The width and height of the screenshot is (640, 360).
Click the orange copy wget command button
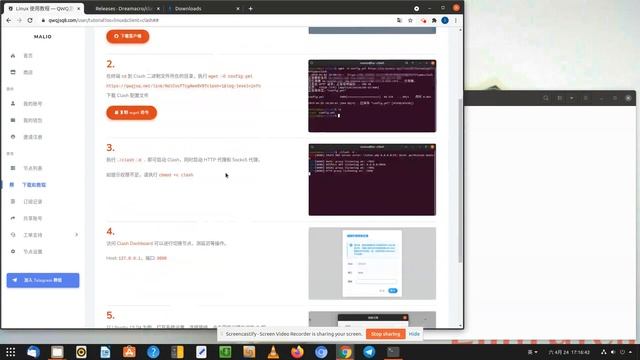click(131, 113)
